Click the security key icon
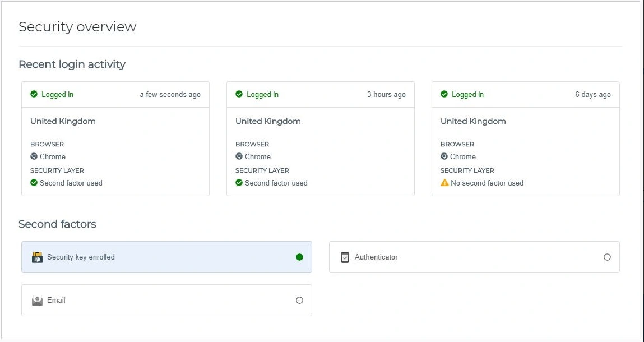 point(37,257)
